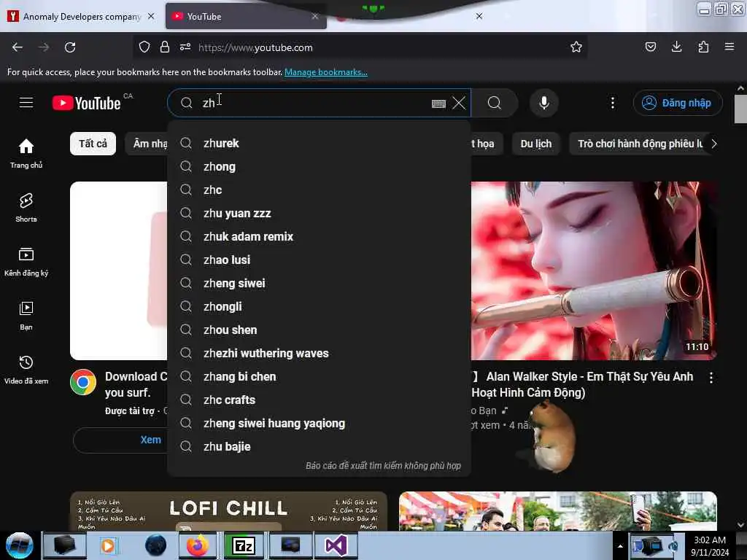747x560 pixels.
Task: View site security lock icon
Action: (x=165, y=47)
